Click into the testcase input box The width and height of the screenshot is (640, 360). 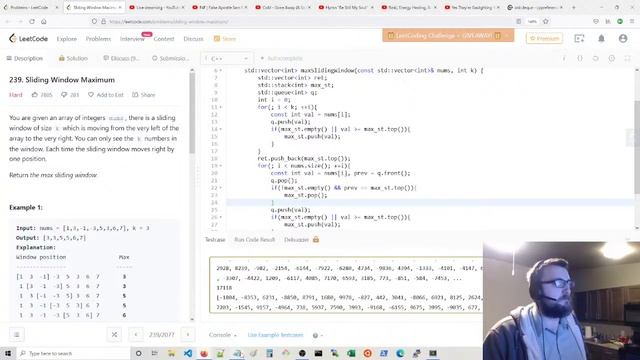click(346, 285)
